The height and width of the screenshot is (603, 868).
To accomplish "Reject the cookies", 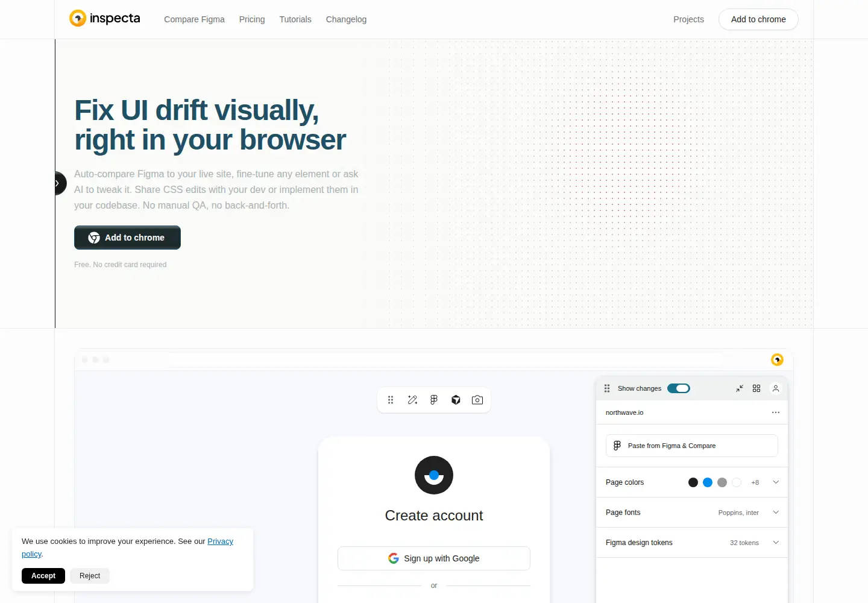I will pos(90,576).
